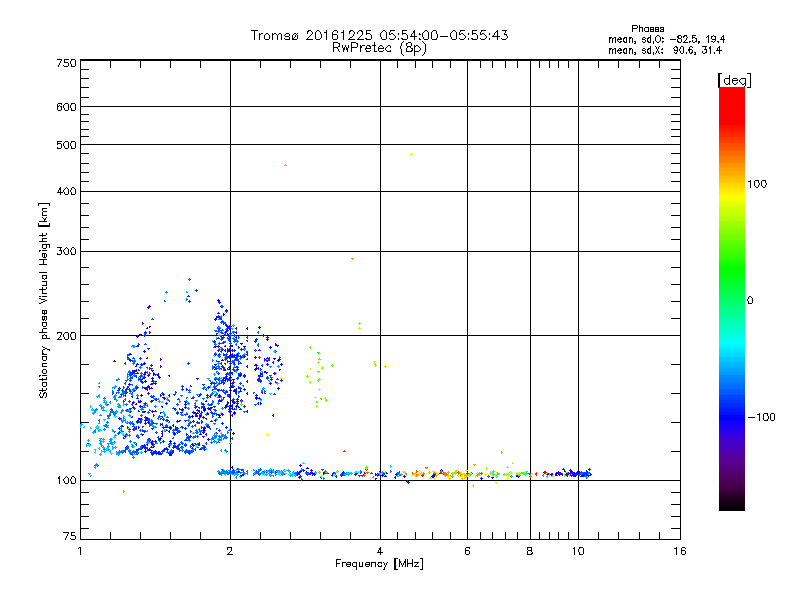Click the plot title 'Tromsø 20161225 05:54:00-05:55:43'

point(379,35)
